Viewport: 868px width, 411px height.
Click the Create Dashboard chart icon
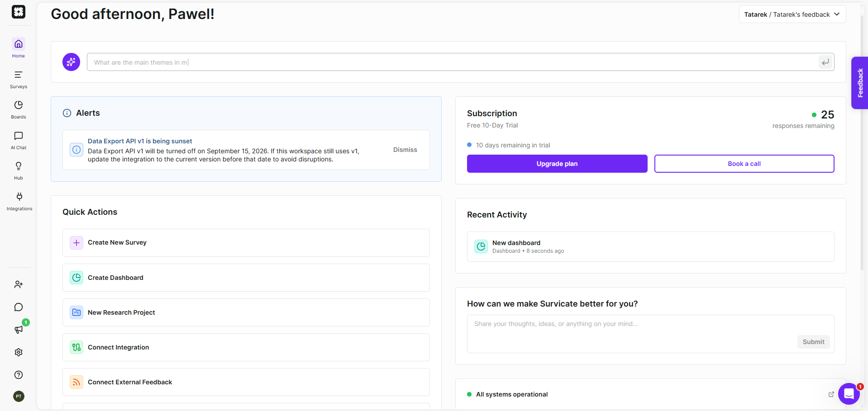(76, 278)
